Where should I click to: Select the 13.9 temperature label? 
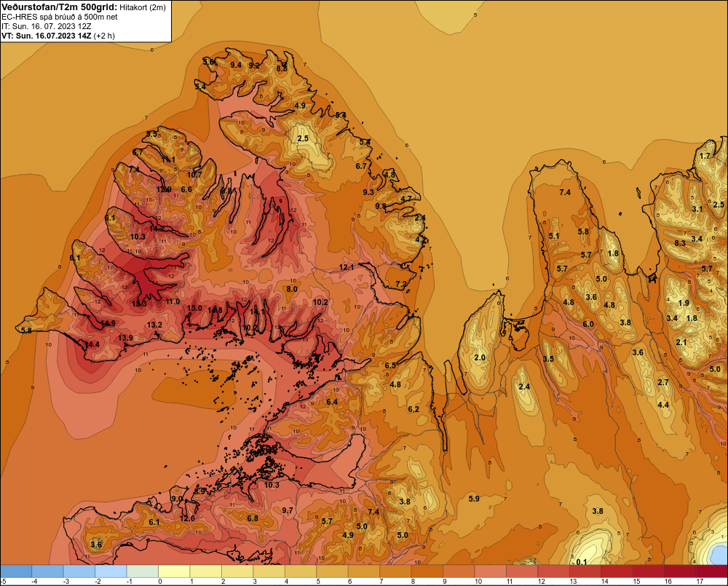click(125, 338)
